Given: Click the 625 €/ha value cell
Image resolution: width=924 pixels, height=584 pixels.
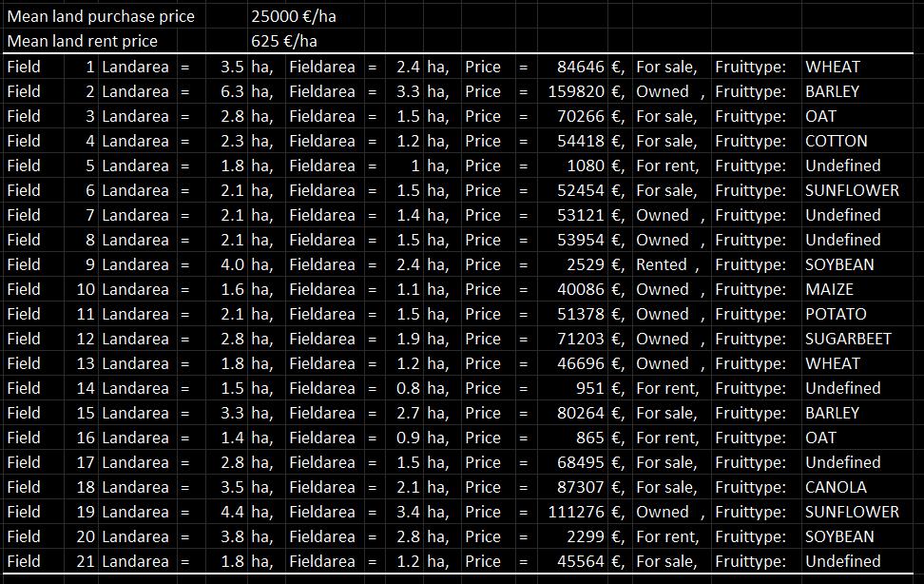Looking at the screenshot, I should (284, 41).
